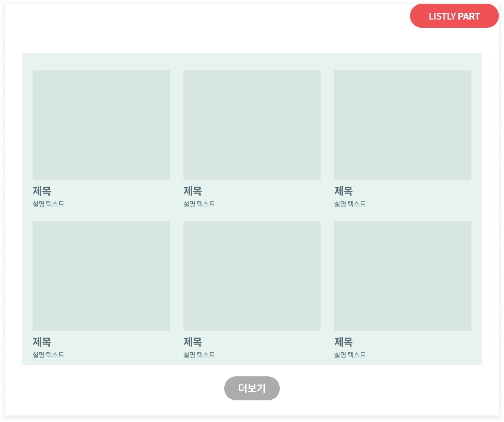Open the 제목 title of the fourth card
The height and width of the screenshot is (422, 504).
pos(42,342)
